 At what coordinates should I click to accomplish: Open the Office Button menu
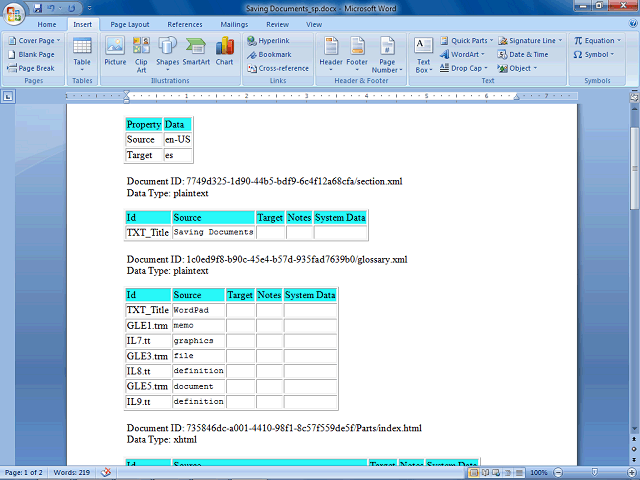(13, 13)
